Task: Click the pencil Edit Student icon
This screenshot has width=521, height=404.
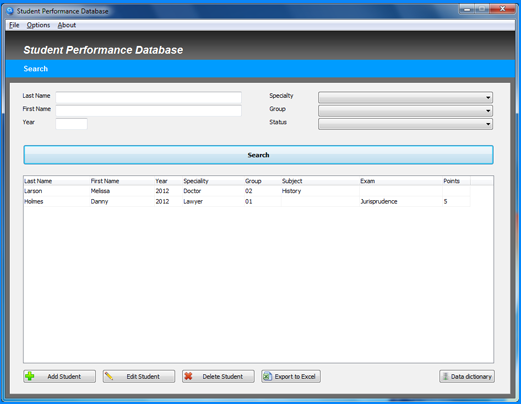Action: (x=109, y=376)
